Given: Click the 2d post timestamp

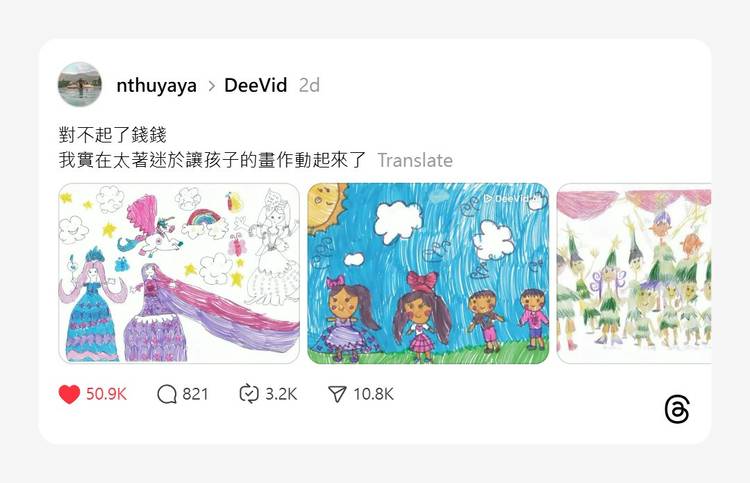Looking at the screenshot, I should (x=309, y=85).
